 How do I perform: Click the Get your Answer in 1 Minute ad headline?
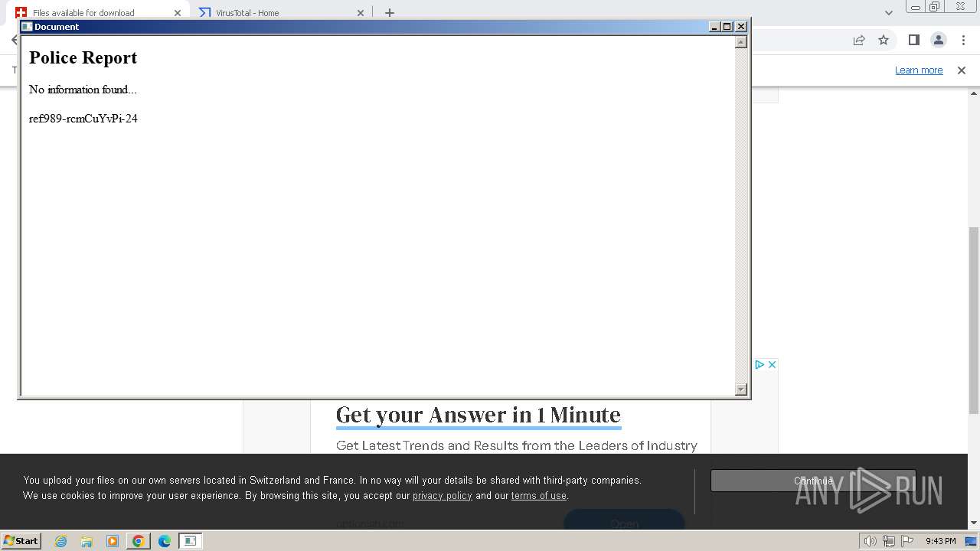click(x=479, y=415)
